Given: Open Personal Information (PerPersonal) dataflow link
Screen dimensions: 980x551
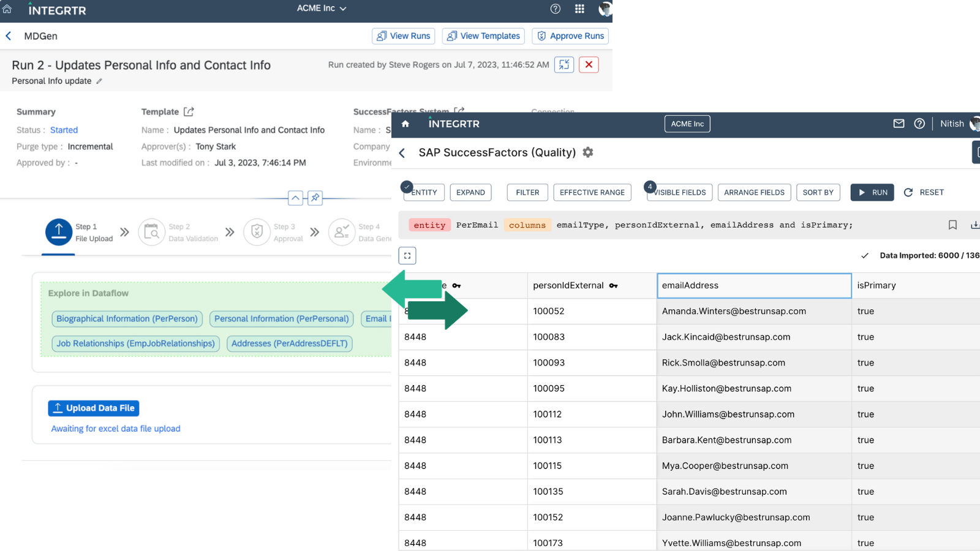Looking at the screenshot, I should [x=281, y=319].
